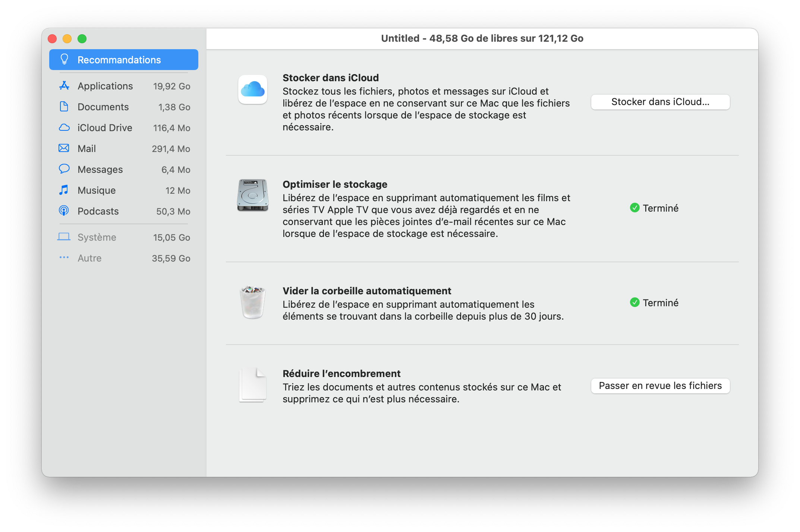
Task: Click the Messages speech bubble icon
Action: [x=64, y=169]
